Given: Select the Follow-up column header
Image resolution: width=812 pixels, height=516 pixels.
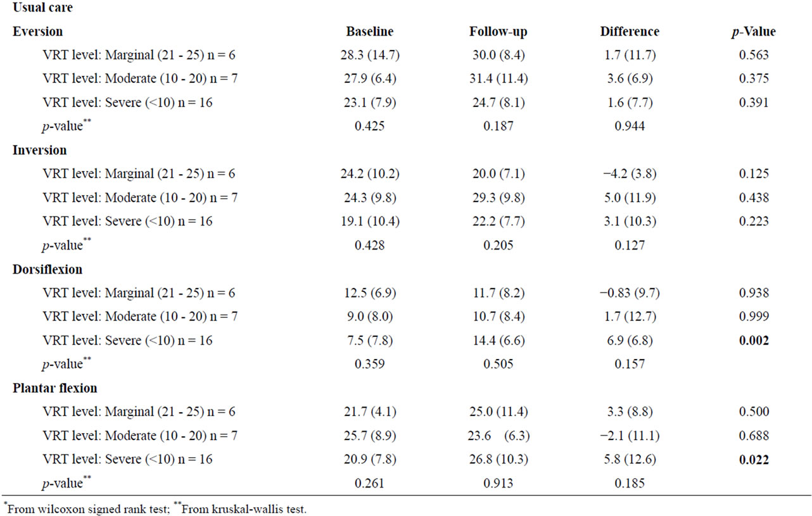Looking at the screenshot, I should coord(498,32).
